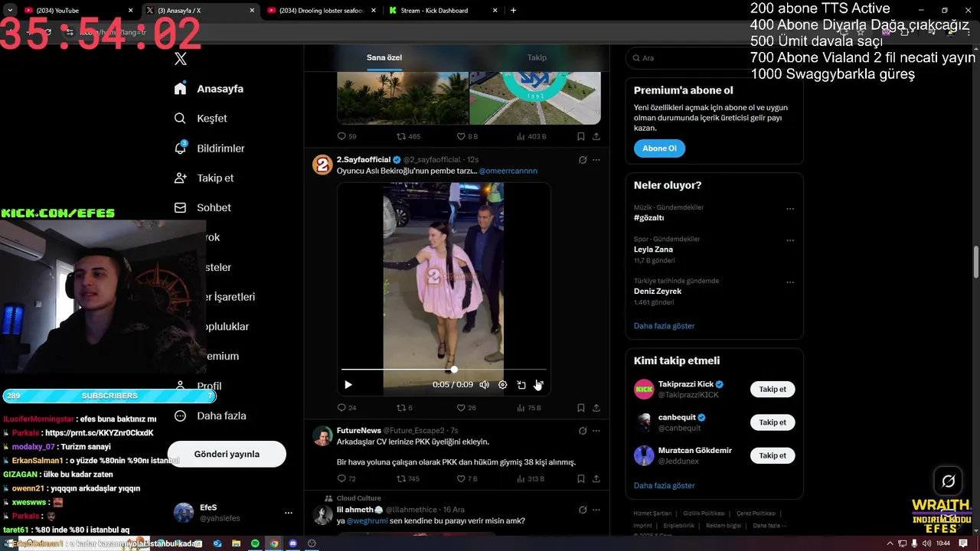Reply to the FutureNews post

(347, 479)
